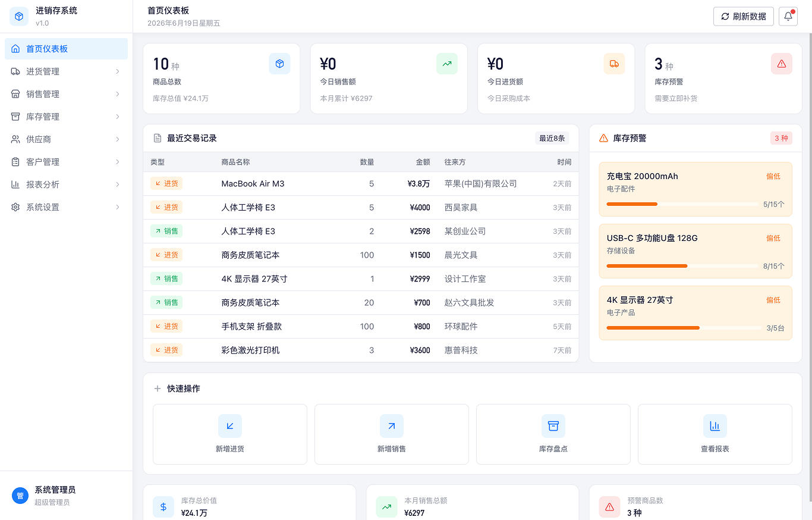This screenshot has height=520, width=812.
Task: Click the 偏低 tag on 充电宝 20000mAh card
Action: point(773,176)
